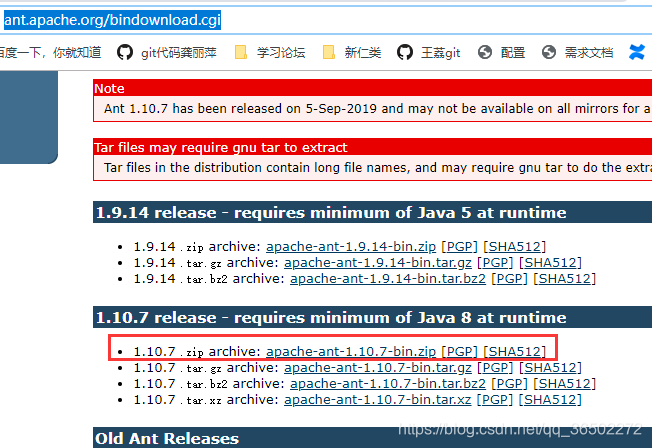652x448 pixels.
Task: Download apache-ant-1.10.7-bin.tar.gz
Action: pos(378,368)
